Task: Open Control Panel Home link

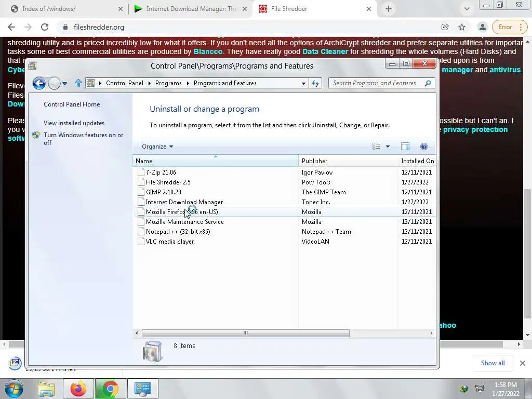Action: 72,104
